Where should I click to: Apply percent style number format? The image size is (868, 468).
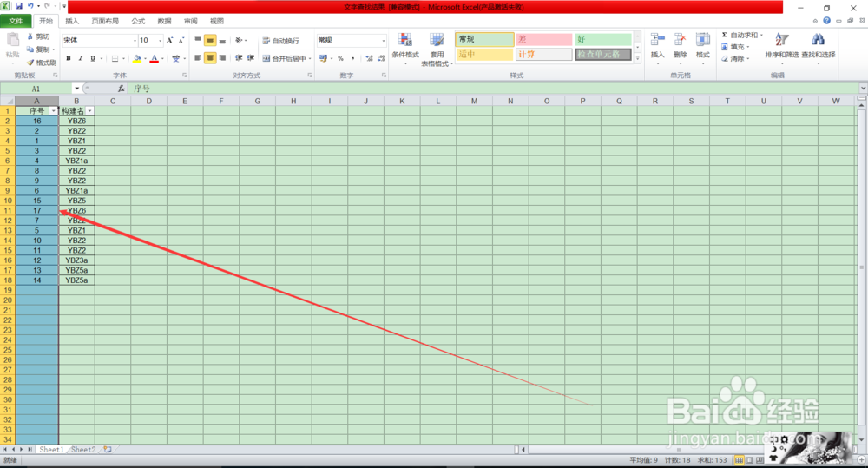point(340,58)
